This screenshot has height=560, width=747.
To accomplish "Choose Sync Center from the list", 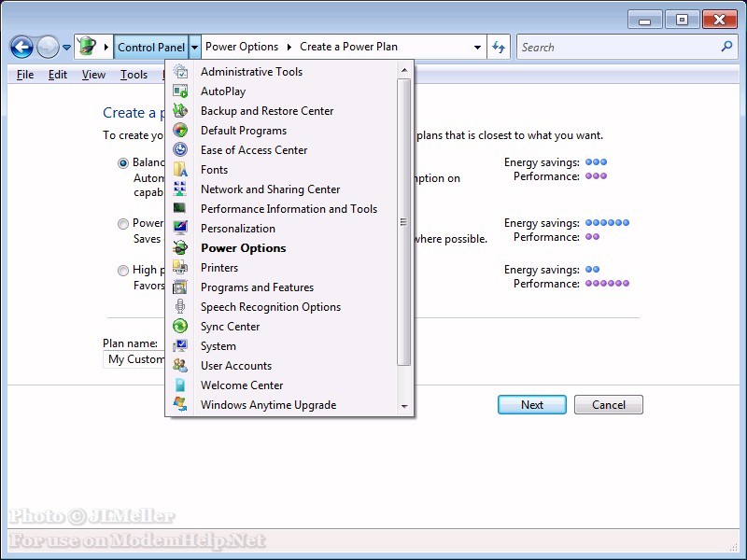I will [x=230, y=326].
